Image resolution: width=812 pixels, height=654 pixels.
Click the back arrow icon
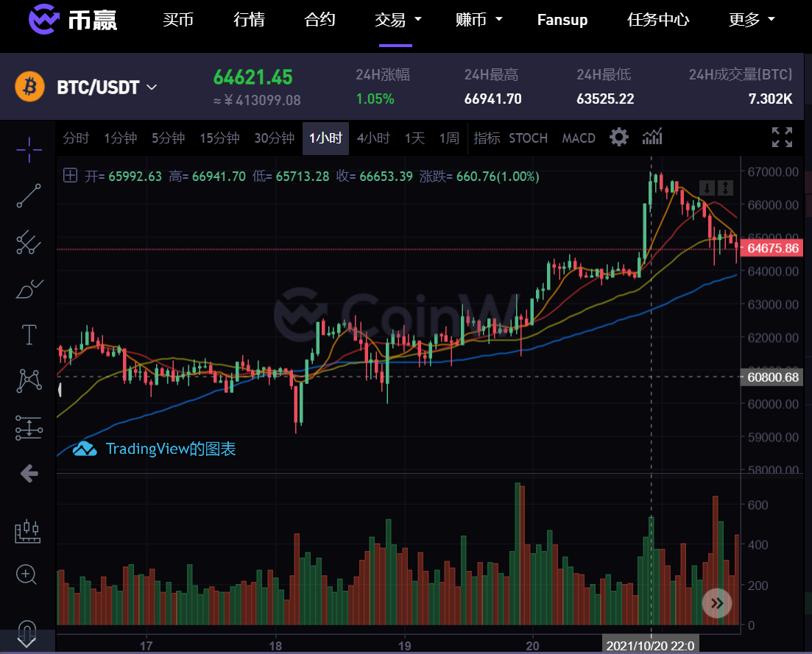29,474
